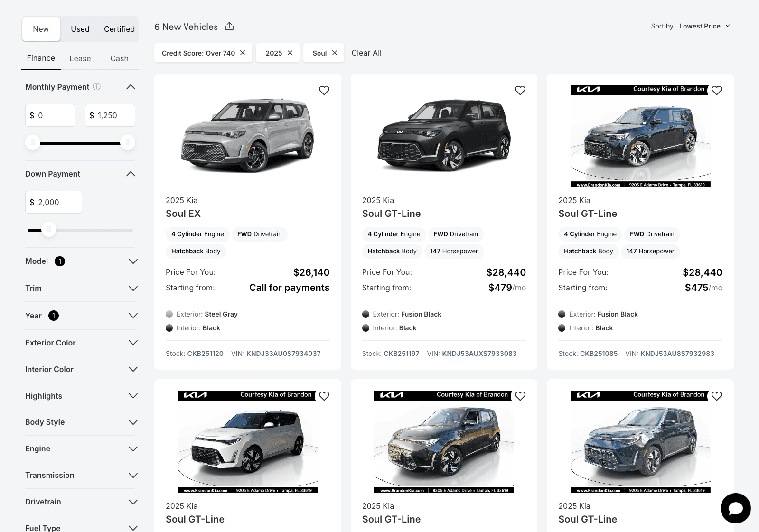Screen dimensions: 759x532
Task: Click the 147 Horsepower tag on CKB251085
Action: tap(650, 251)
